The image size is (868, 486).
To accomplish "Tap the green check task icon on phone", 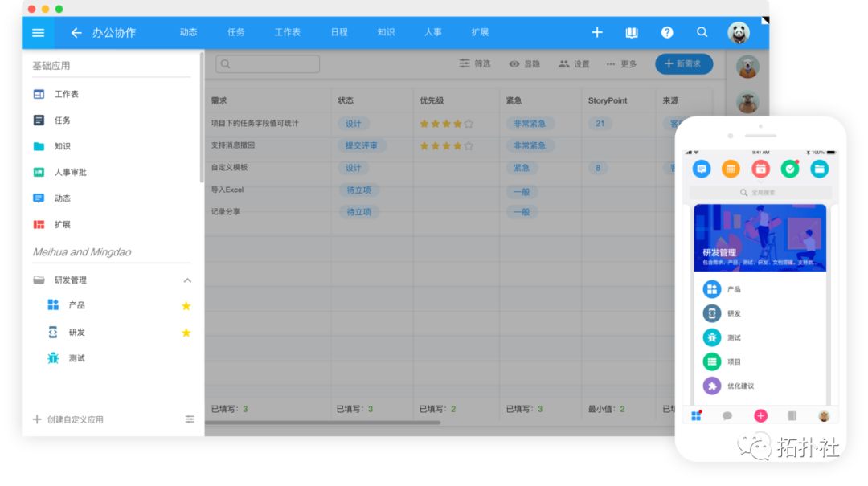I will coord(790,169).
